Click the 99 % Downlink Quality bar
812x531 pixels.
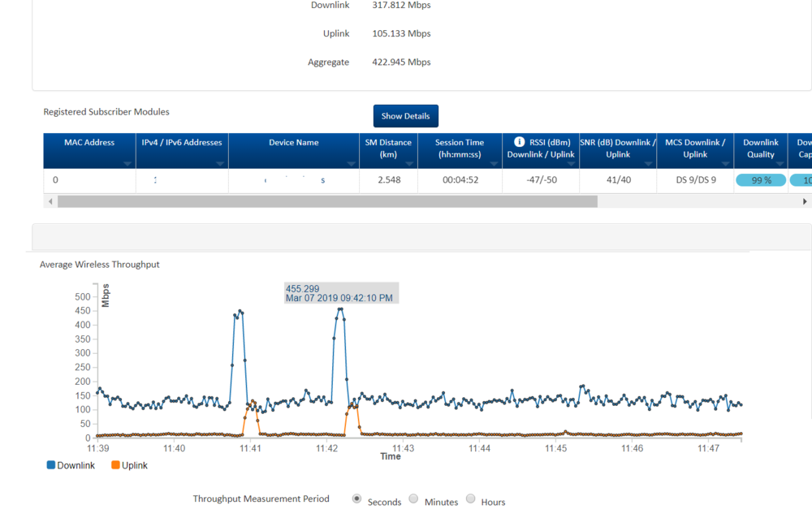coord(761,180)
